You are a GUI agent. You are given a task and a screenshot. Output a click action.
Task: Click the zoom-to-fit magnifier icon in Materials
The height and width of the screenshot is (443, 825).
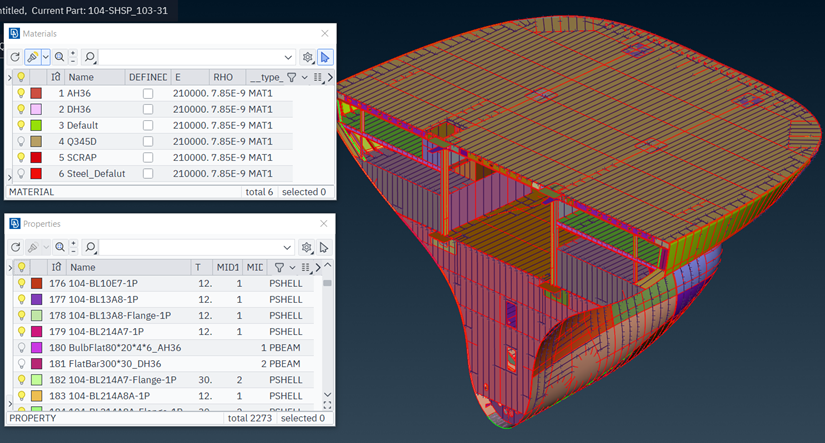(x=60, y=57)
